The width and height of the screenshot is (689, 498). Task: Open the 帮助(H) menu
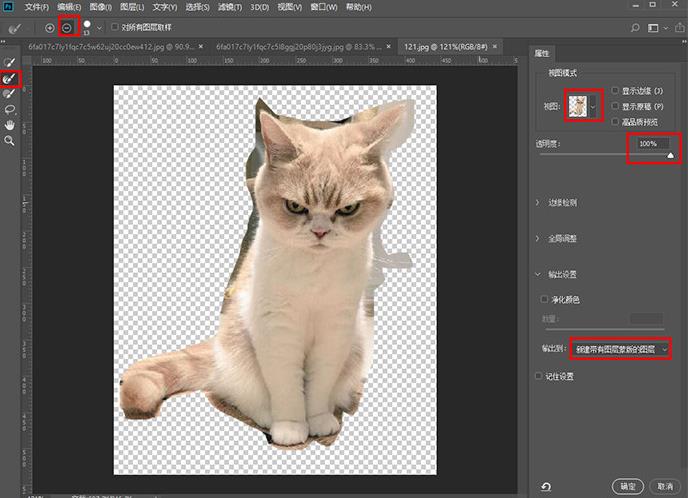click(x=359, y=7)
